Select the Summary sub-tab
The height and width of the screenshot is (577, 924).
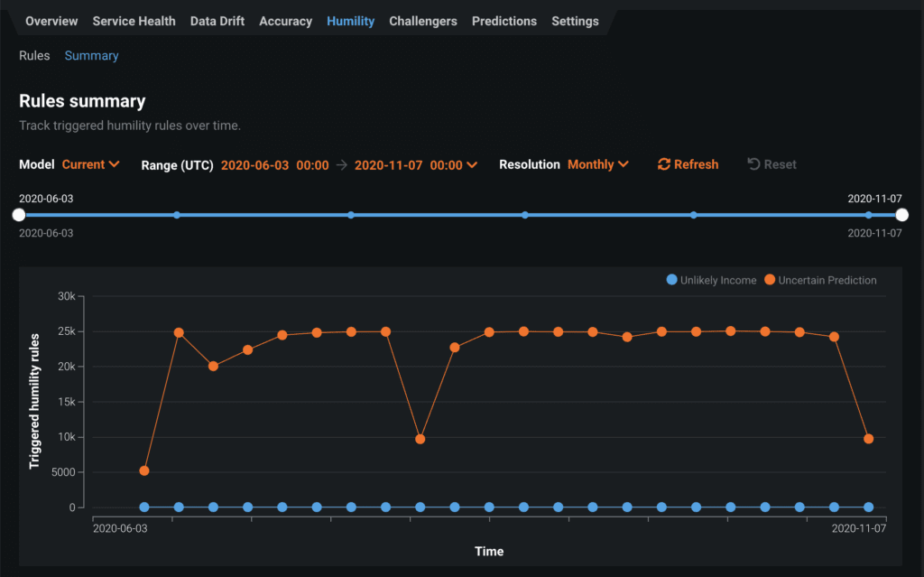click(x=91, y=56)
